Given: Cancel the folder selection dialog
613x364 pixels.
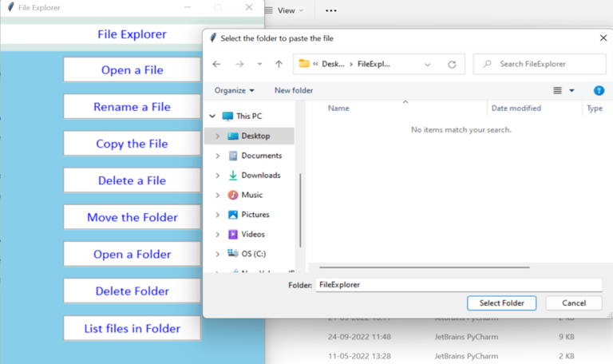Looking at the screenshot, I should pyautogui.click(x=574, y=303).
